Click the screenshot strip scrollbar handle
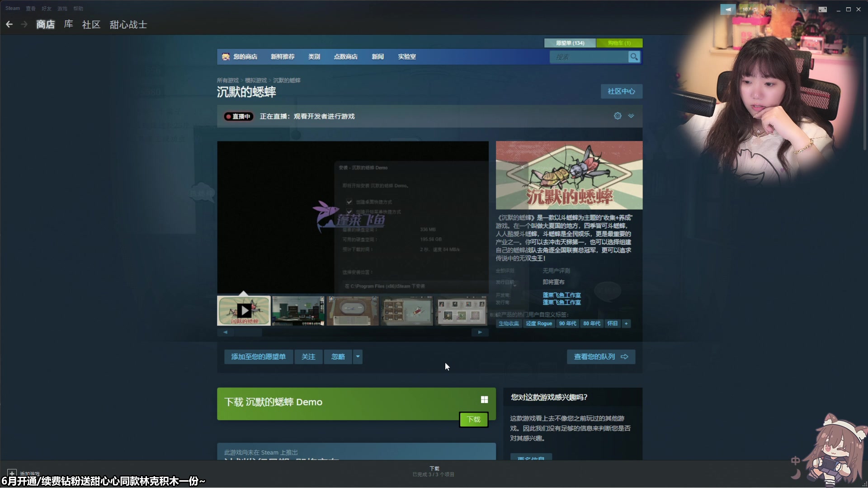Viewport: 868px width, 488px height. click(x=248, y=333)
